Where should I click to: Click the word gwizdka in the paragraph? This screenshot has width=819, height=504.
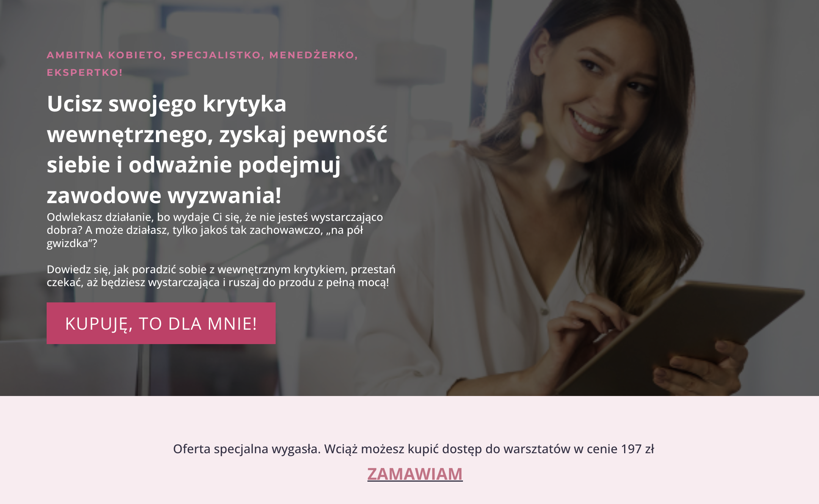pos(67,243)
